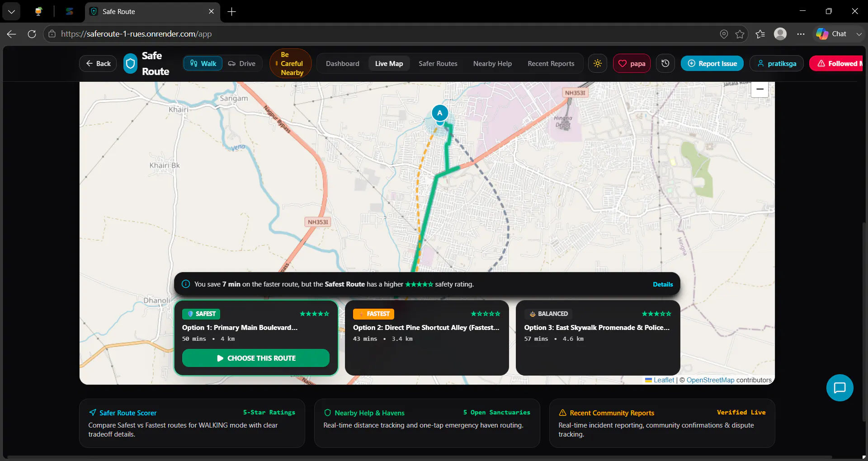868x461 pixels.
Task: Click the SAFEST badge on Option 1
Action: click(x=201, y=314)
